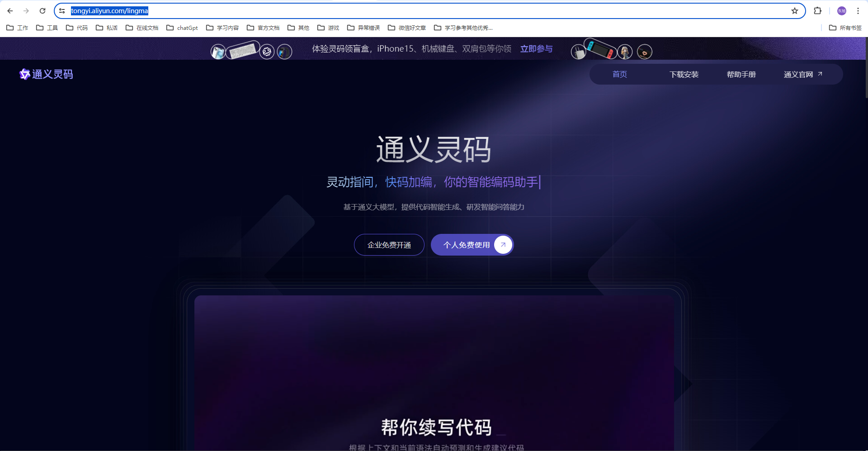Image resolution: width=868 pixels, height=451 pixels.
Task: Open the 下载安装 navigation item
Action: pyautogui.click(x=684, y=74)
